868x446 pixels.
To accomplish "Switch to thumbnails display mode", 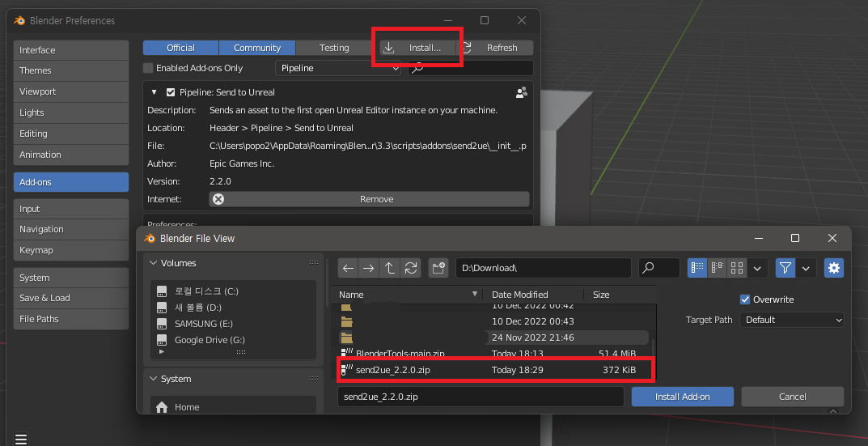I will tap(737, 268).
